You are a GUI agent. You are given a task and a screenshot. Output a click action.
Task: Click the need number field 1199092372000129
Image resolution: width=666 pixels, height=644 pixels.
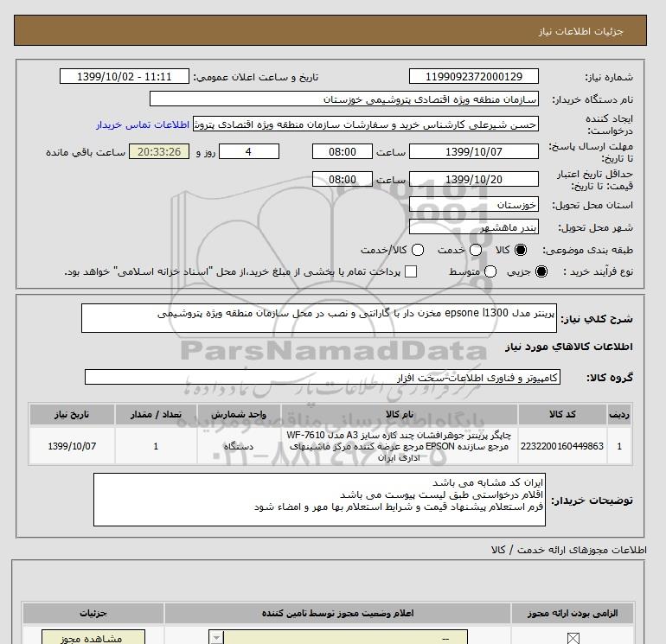tap(474, 76)
